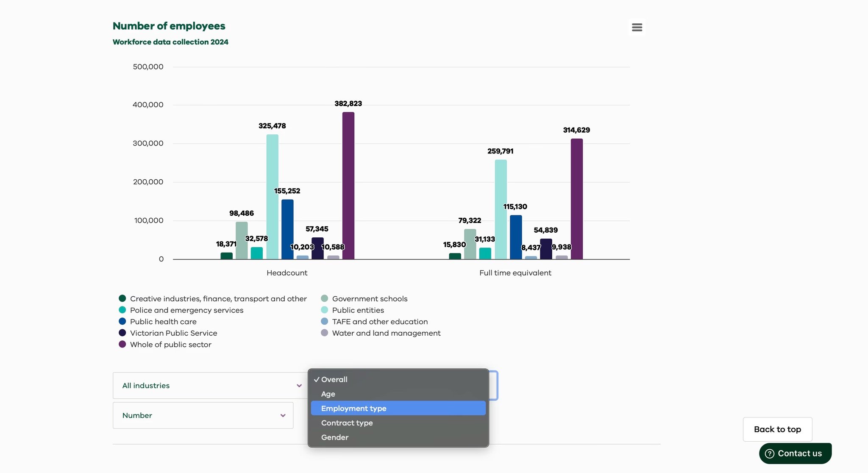868x473 pixels.
Task: Select Gender from the breakdown menu
Action: click(334, 437)
